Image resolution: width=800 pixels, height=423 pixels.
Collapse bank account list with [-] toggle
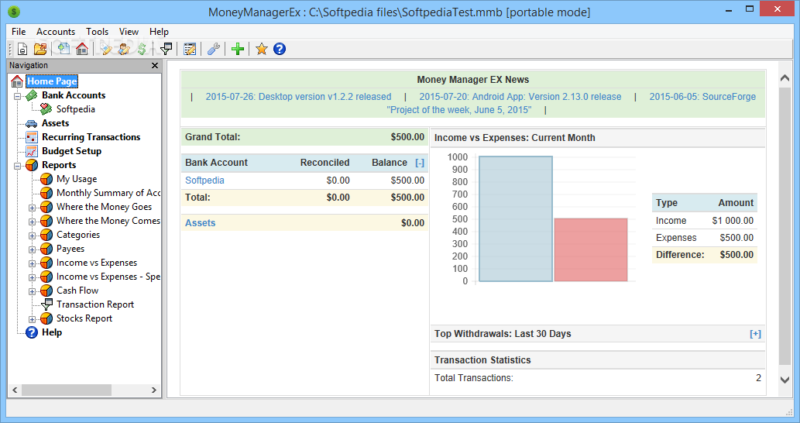point(419,163)
